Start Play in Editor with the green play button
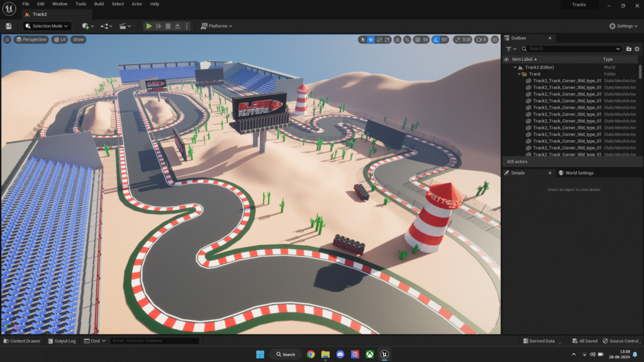Viewport: 644px width, 362px height. pos(148,26)
